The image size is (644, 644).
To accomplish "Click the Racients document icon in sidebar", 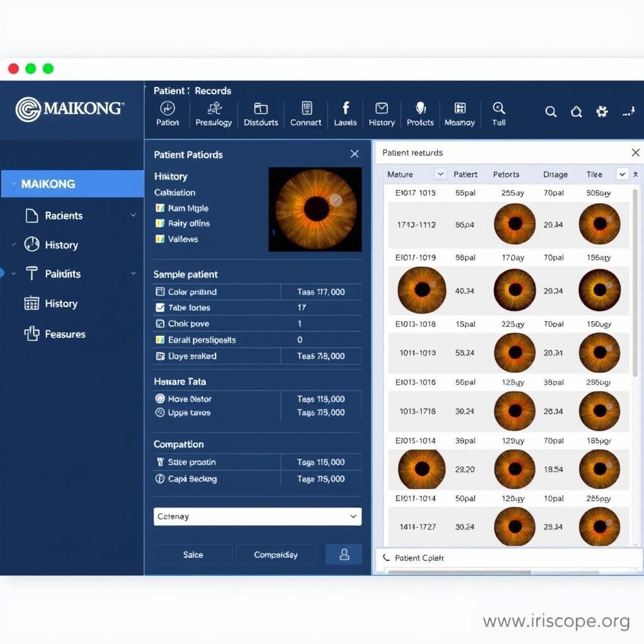I will (x=31, y=215).
